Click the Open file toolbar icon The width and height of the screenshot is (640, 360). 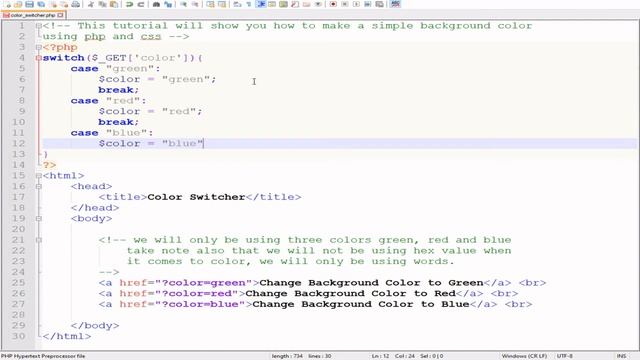pyautogui.click(x=18, y=4)
